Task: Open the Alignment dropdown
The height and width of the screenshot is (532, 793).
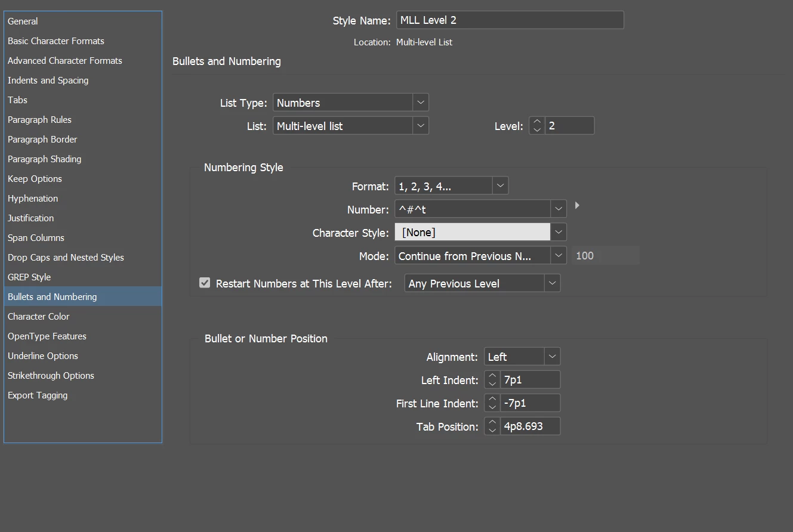Action: coord(522,357)
